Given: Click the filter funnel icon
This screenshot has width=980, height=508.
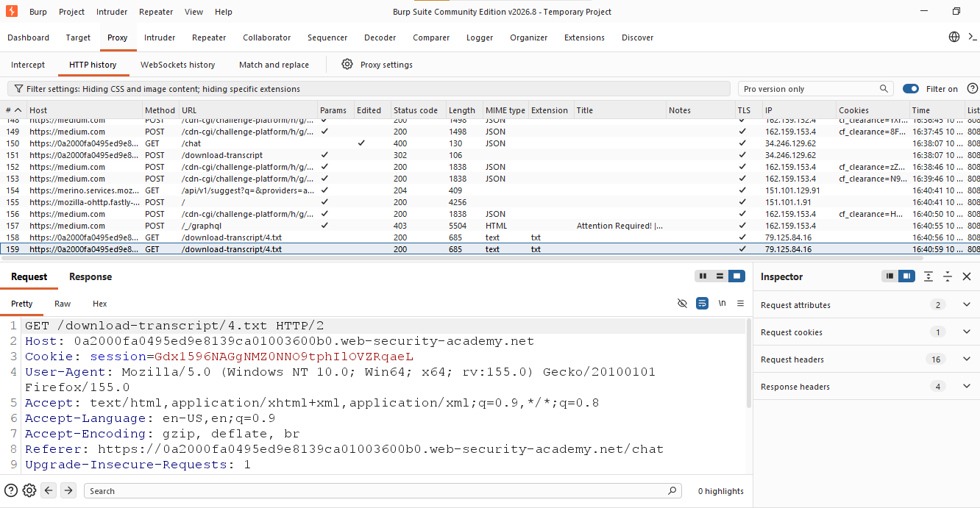Looking at the screenshot, I should click(x=18, y=89).
